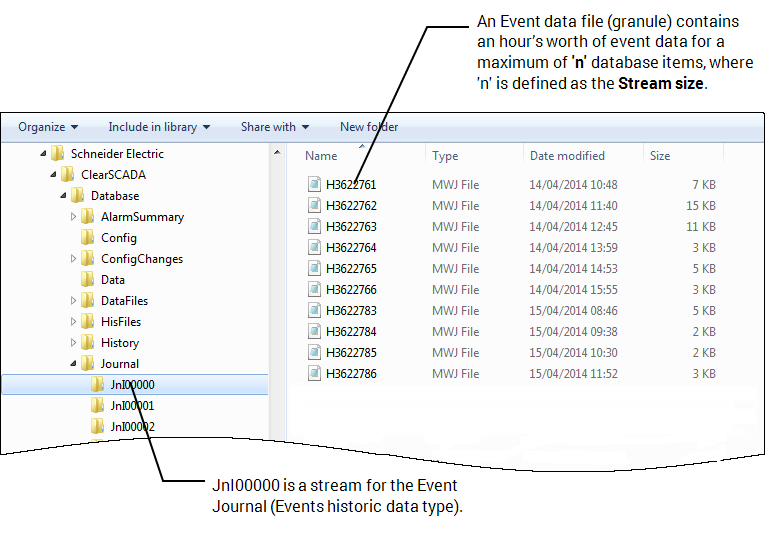Expand the HisFiles tree node
Viewport: 765px width, 536px height.
(x=74, y=322)
